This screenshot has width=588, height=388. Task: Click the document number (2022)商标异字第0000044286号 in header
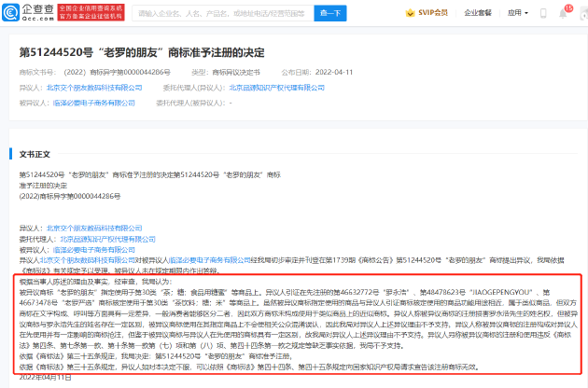117,72
